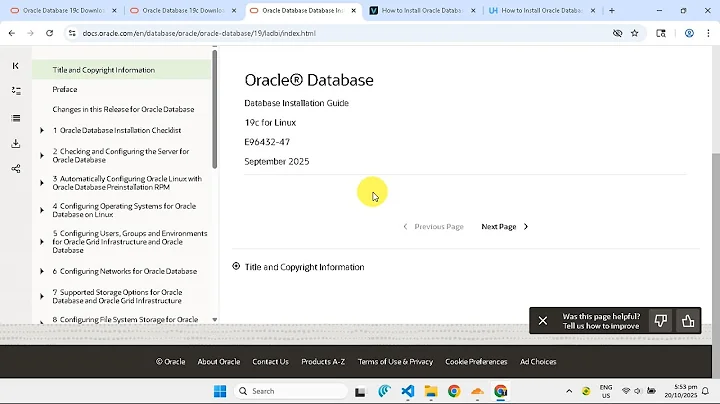Open Preface in the sidebar
The width and height of the screenshot is (720, 404).
pos(65,90)
